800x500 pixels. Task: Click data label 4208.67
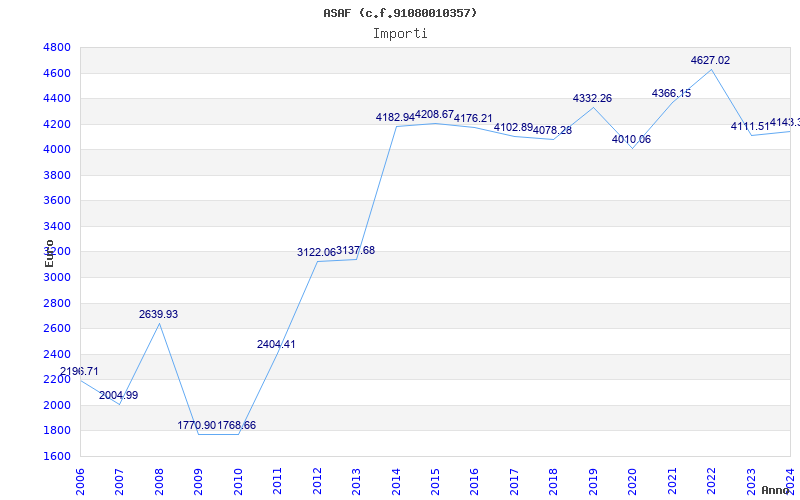click(434, 114)
